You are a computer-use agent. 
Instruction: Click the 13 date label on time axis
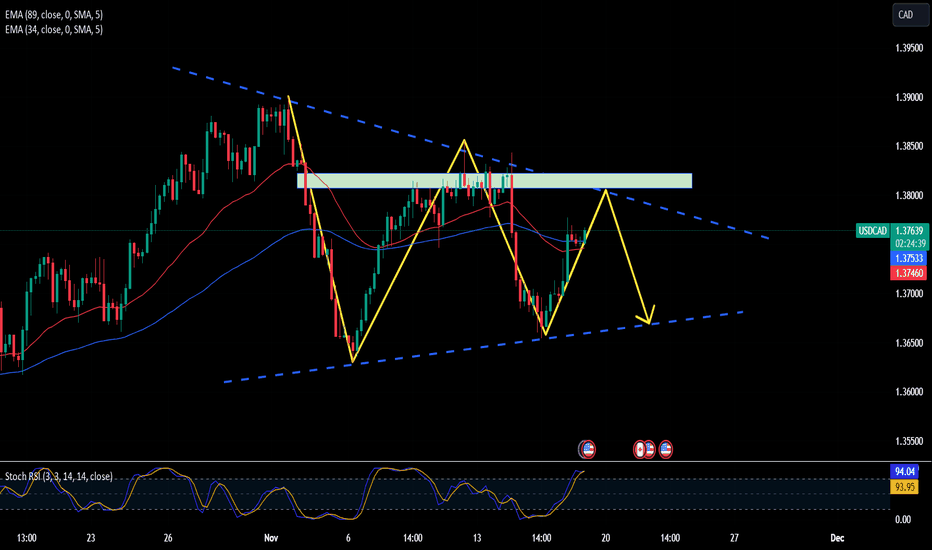[477, 538]
